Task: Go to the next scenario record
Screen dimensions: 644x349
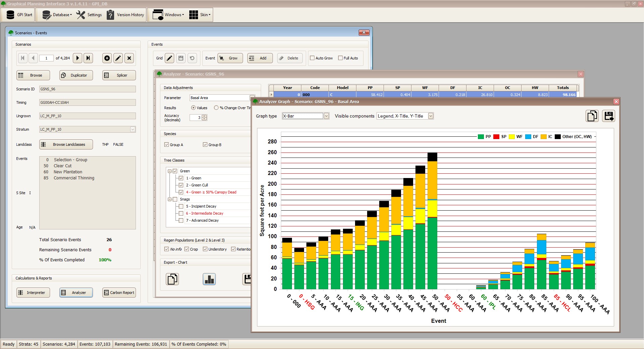Action: click(x=78, y=58)
